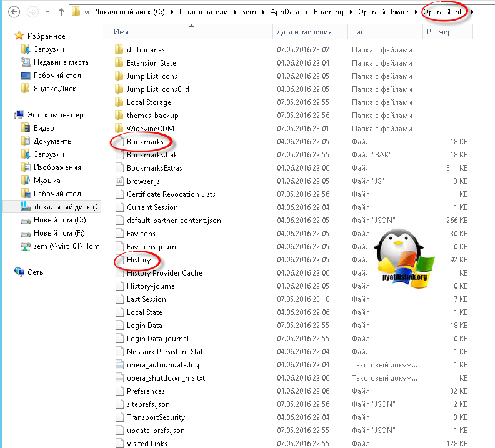Click the themes_backup folder icon
Screen dimensions: 495x448
point(119,116)
